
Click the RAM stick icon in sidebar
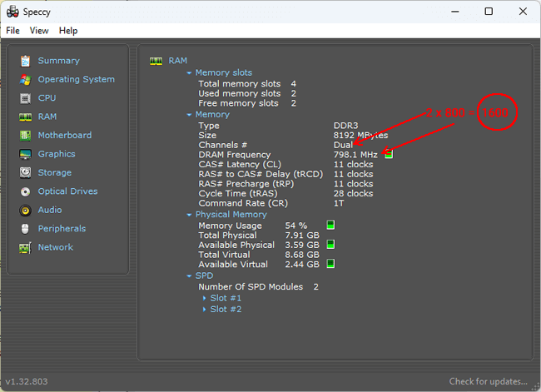pos(25,117)
